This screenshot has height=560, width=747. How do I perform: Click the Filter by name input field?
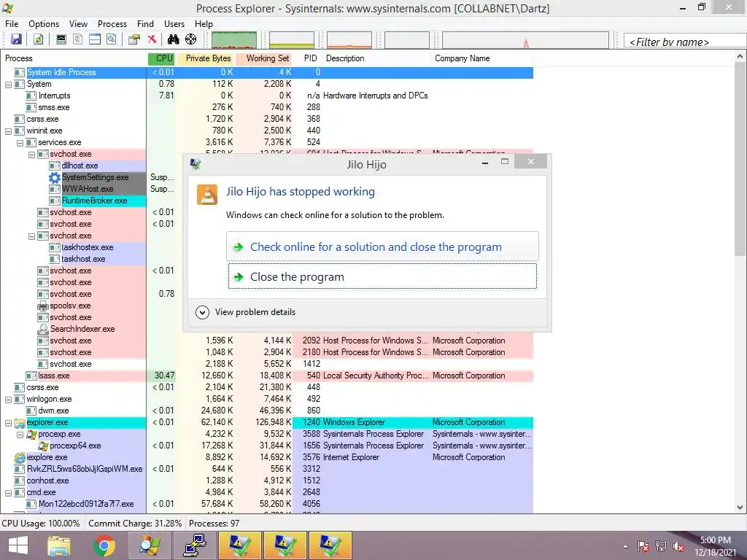[684, 42]
